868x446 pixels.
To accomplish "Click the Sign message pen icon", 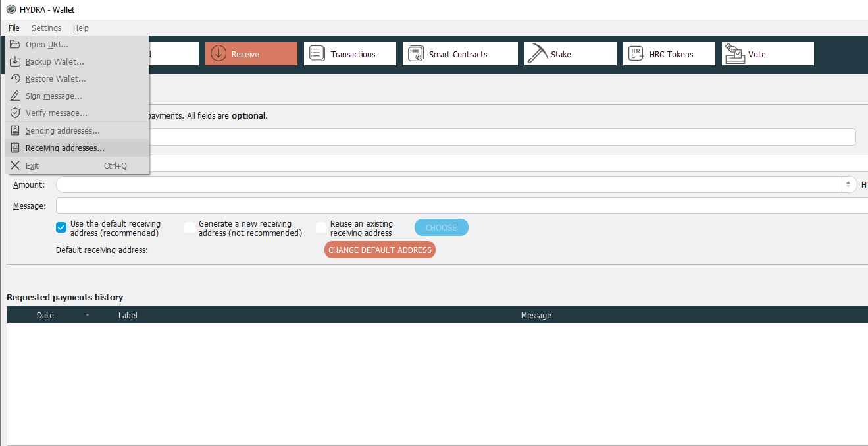I will (15, 96).
